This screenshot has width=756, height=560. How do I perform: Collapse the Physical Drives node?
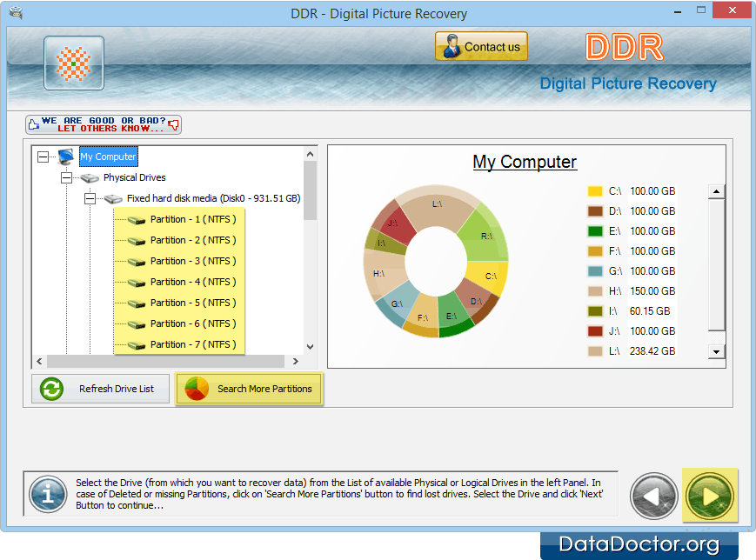click(66, 178)
